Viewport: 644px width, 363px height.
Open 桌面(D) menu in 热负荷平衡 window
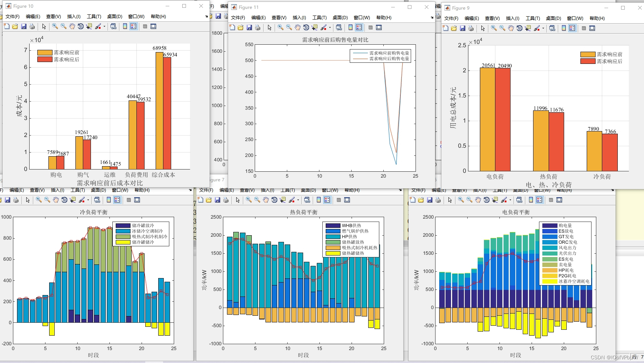click(x=308, y=190)
